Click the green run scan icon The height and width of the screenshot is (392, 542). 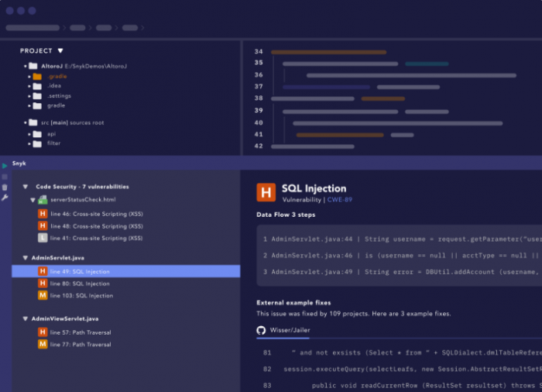[x=5, y=166]
